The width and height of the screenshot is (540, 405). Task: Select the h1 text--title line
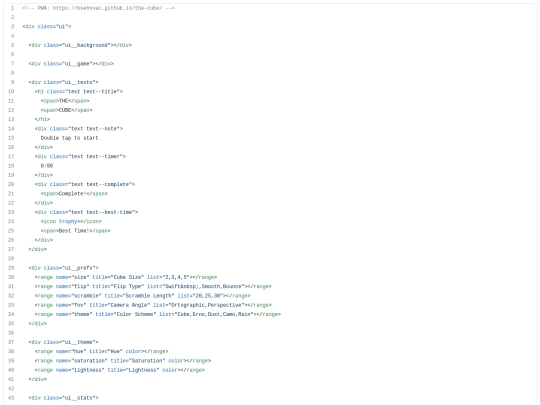[79, 92]
